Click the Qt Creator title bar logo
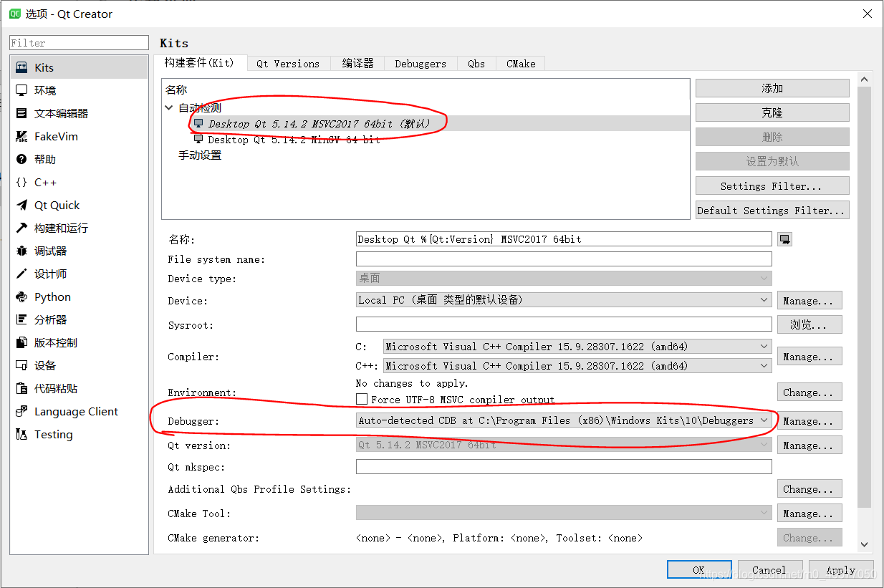 coord(14,14)
